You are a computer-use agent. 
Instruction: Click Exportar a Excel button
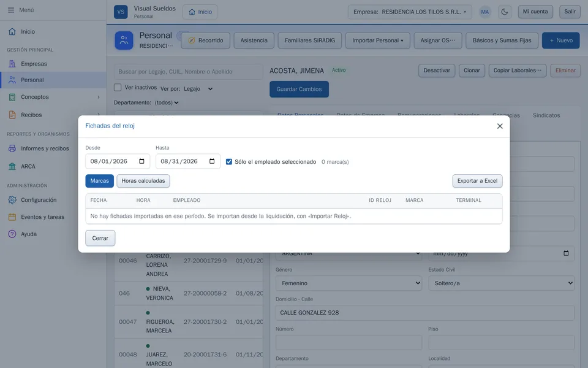click(477, 181)
